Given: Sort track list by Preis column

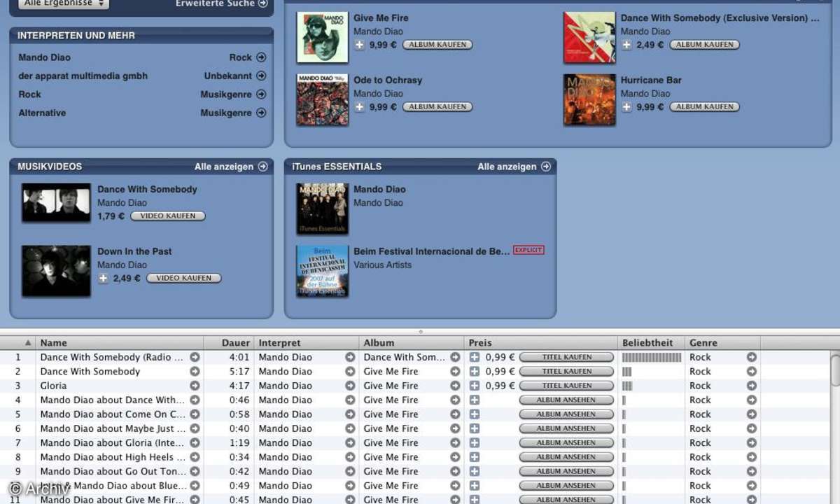Looking at the screenshot, I should click(541, 343).
